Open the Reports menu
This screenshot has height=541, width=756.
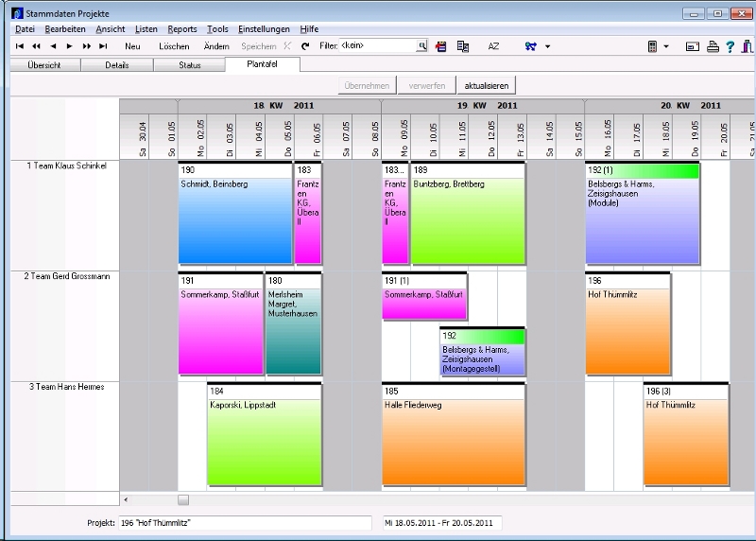182,29
